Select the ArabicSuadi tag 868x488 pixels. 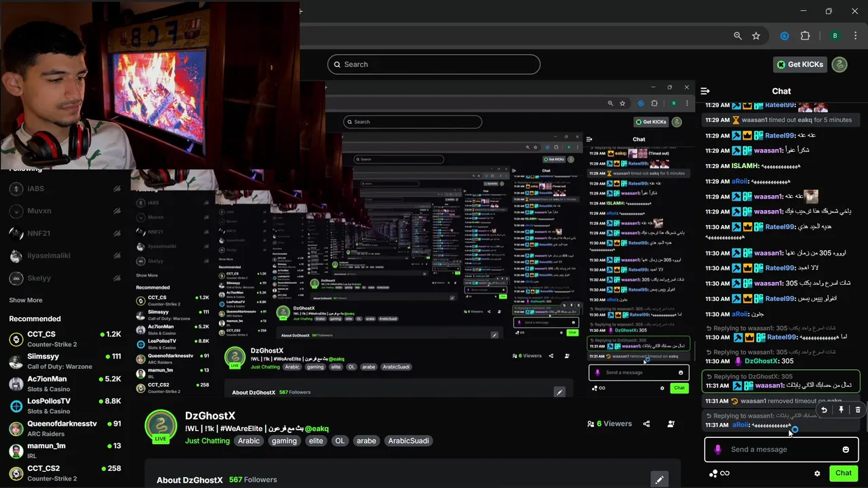408,441
